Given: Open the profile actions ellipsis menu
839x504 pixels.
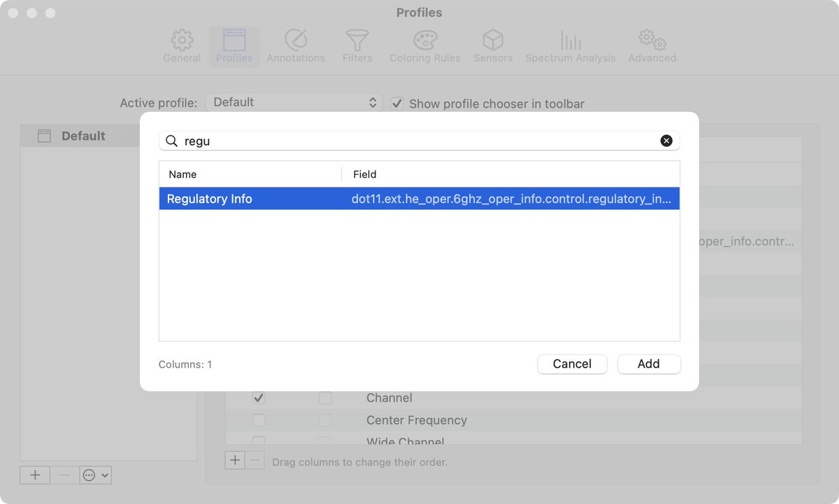Looking at the screenshot, I should point(90,475).
